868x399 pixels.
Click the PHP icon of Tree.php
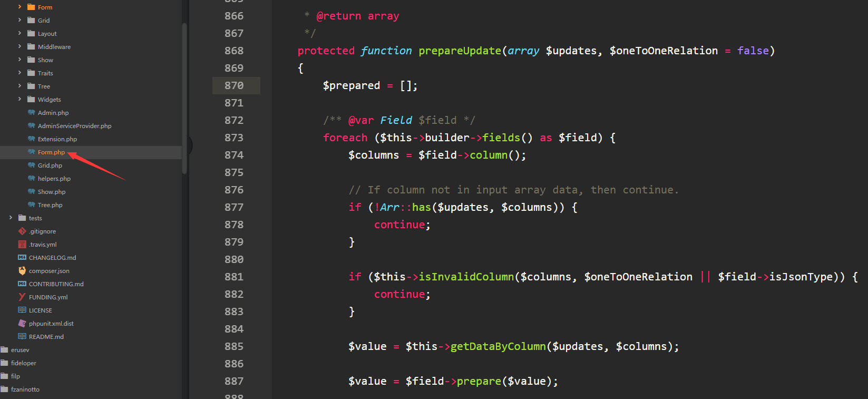click(x=31, y=205)
